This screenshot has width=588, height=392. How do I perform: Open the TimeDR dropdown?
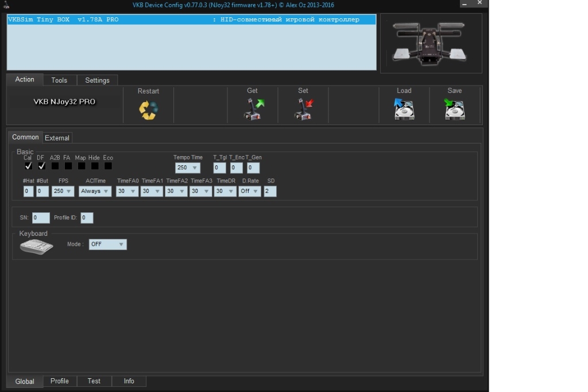click(x=225, y=191)
